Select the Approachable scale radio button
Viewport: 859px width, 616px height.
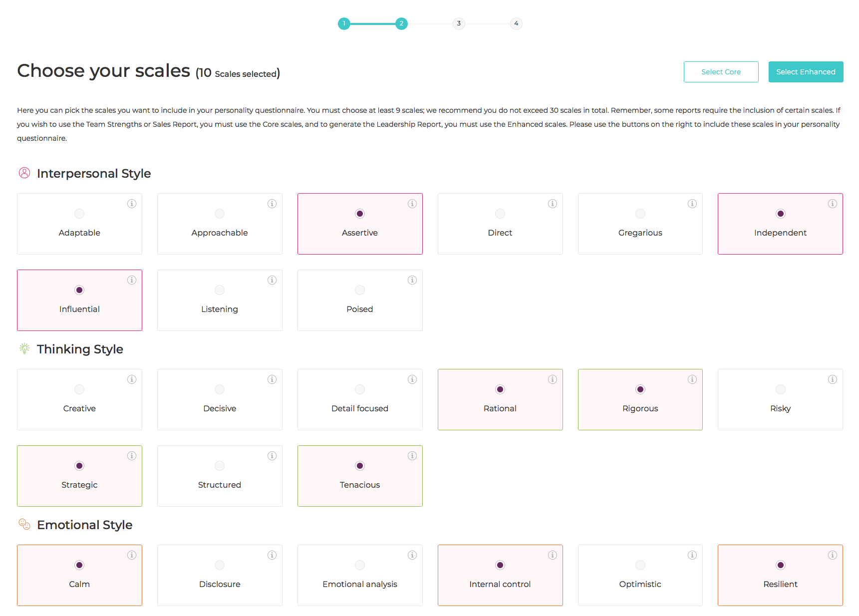coord(220,214)
